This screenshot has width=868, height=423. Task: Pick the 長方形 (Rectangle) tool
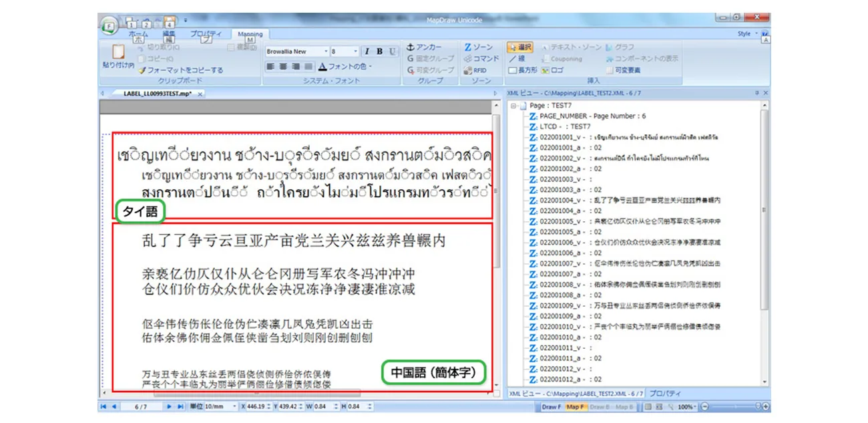[522, 69]
